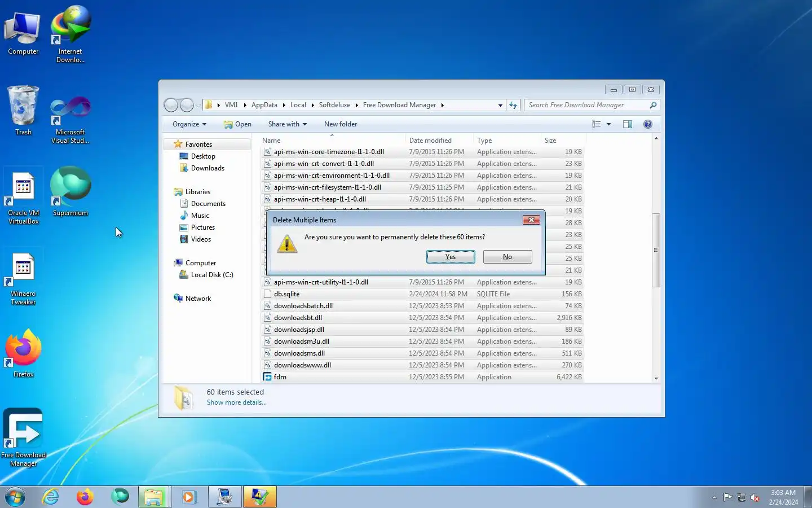
Task: Click the Show more details link
Action: coord(237,402)
